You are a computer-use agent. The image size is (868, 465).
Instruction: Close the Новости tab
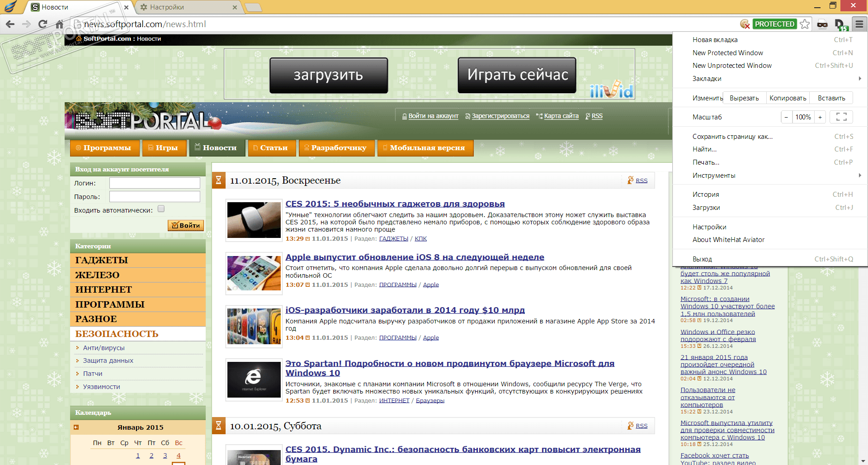click(126, 7)
